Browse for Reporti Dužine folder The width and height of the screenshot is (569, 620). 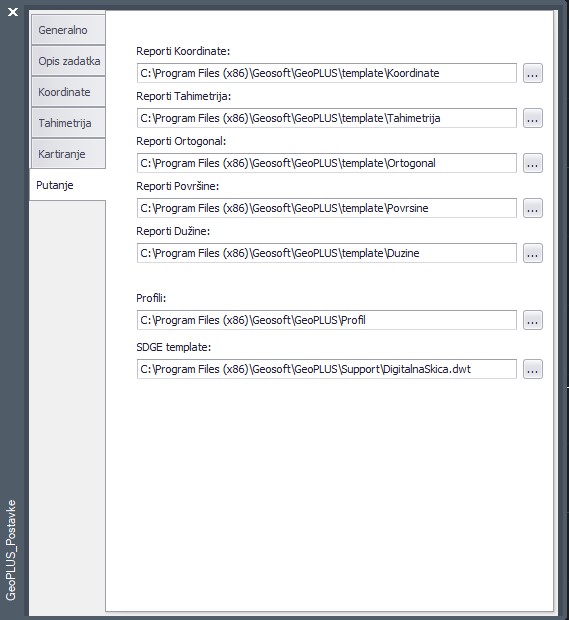click(x=533, y=253)
